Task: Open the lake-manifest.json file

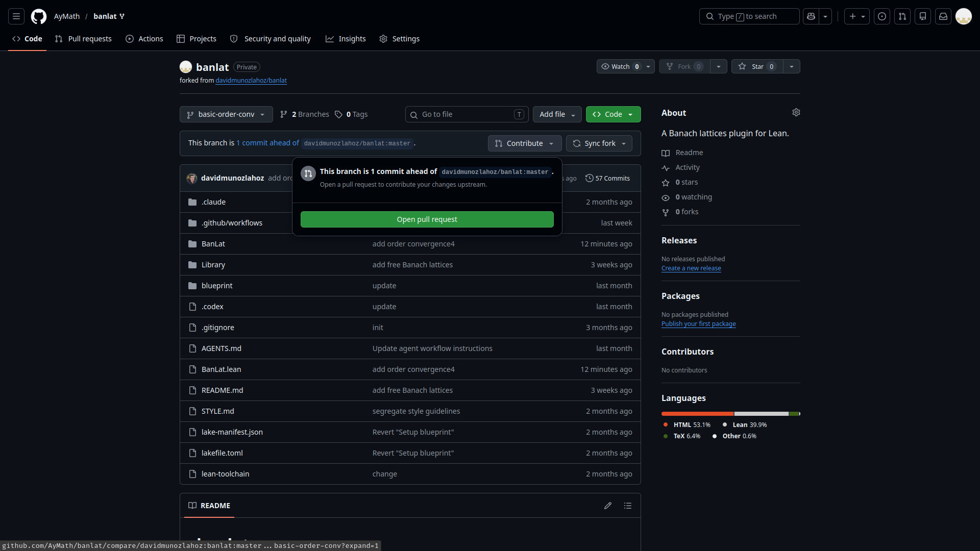Action: coord(232,432)
